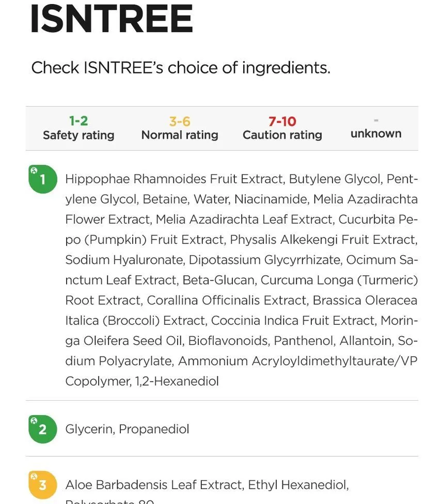Select the 1-2 Safety rating legend
The width and height of the screenshot is (444, 504).
pyautogui.click(x=78, y=128)
